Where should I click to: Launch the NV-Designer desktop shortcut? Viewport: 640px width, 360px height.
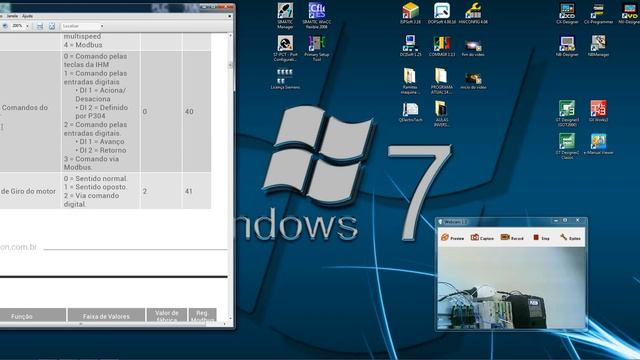coord(629,13)
